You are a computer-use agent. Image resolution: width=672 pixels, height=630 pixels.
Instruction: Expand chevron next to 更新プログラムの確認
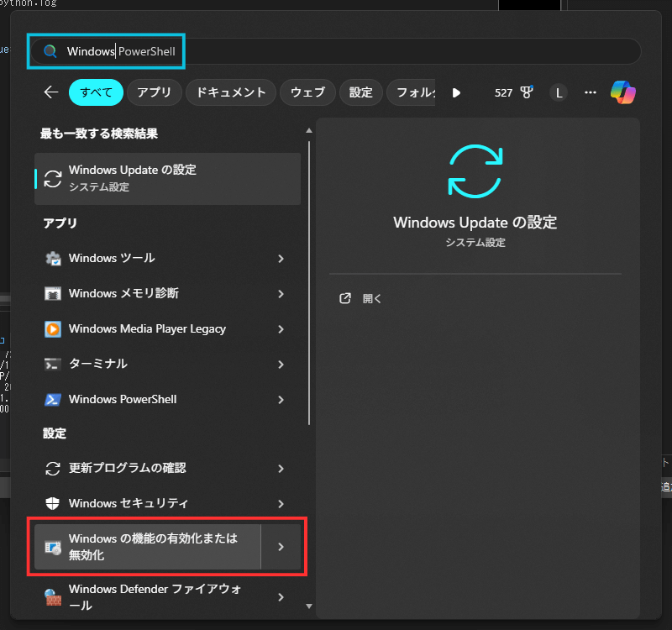click(x=281, y=469)
